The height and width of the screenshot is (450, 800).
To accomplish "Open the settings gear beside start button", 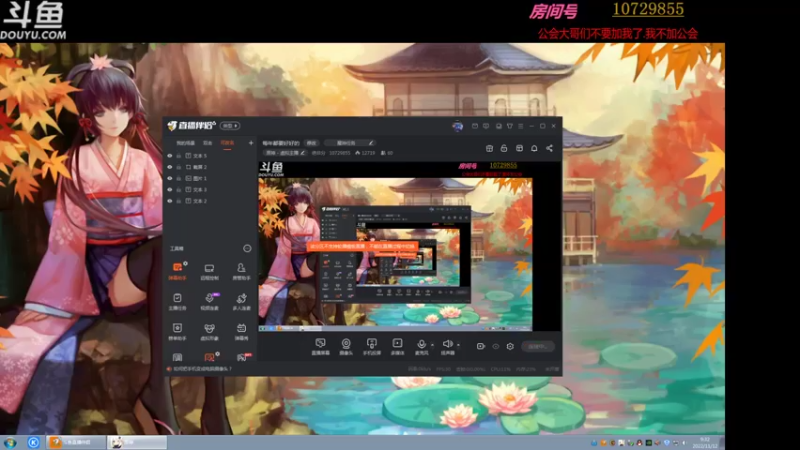I will (510, 346).
